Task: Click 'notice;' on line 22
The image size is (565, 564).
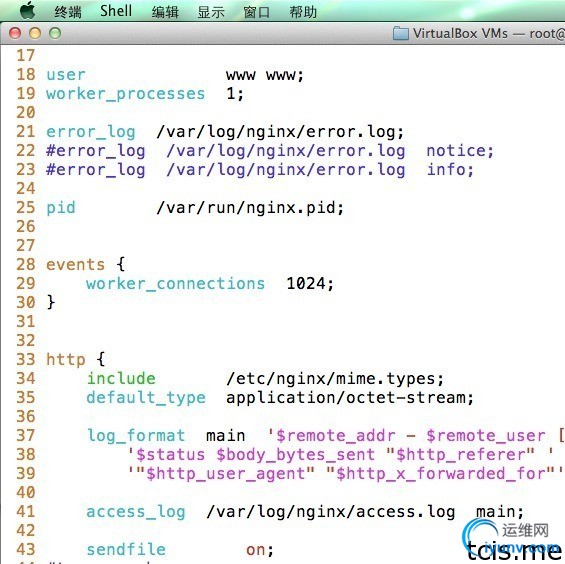Action: point(460,151)
